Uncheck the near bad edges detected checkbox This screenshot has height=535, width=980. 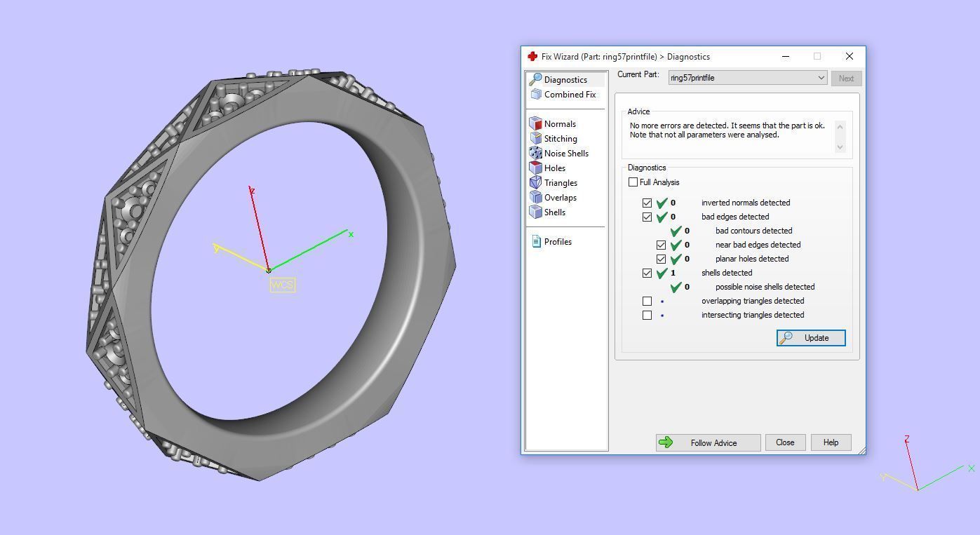pos(661,245)
